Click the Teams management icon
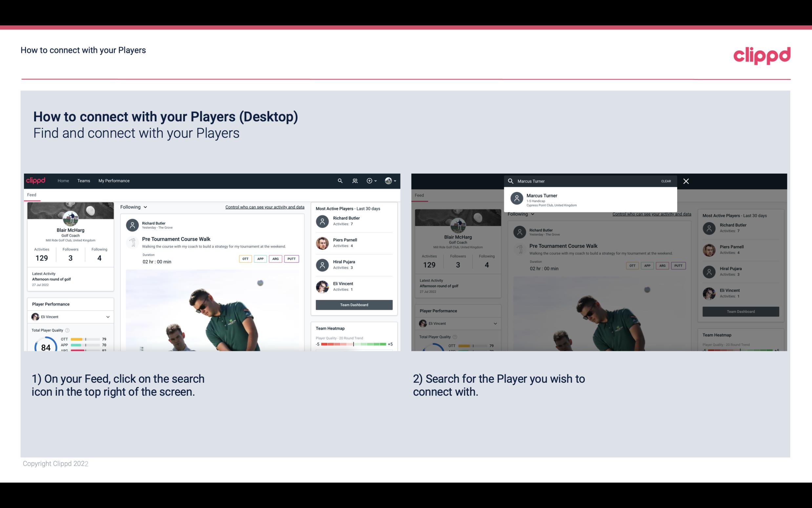 click(354, 181)
